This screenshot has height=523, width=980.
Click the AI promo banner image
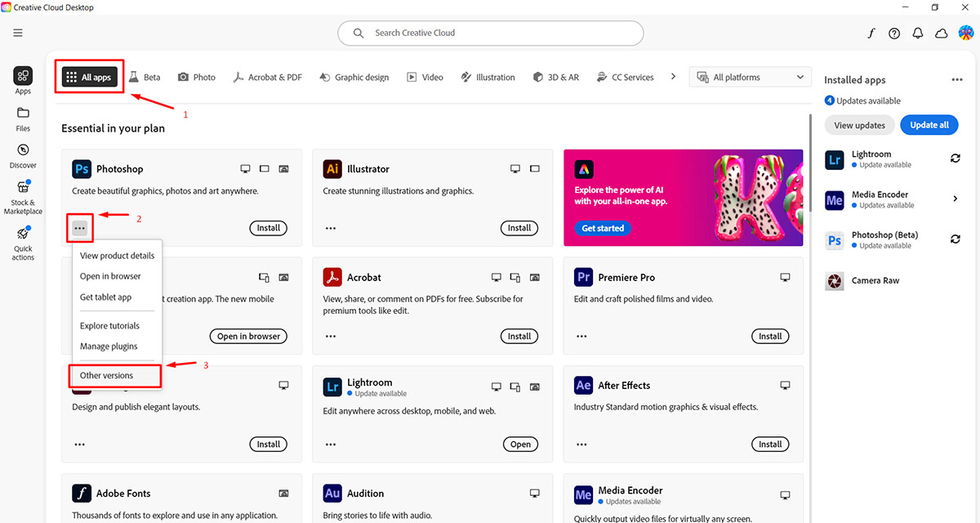point(684,198)
